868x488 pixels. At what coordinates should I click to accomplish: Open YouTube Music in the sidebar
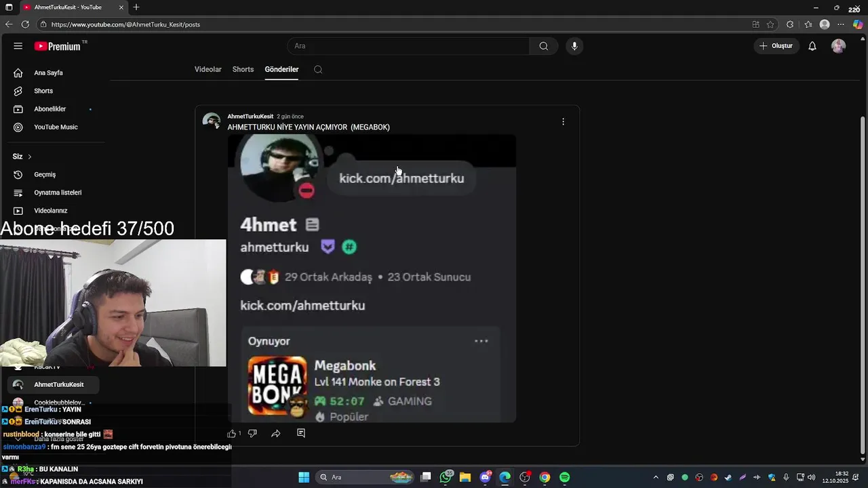pos(54,127)
